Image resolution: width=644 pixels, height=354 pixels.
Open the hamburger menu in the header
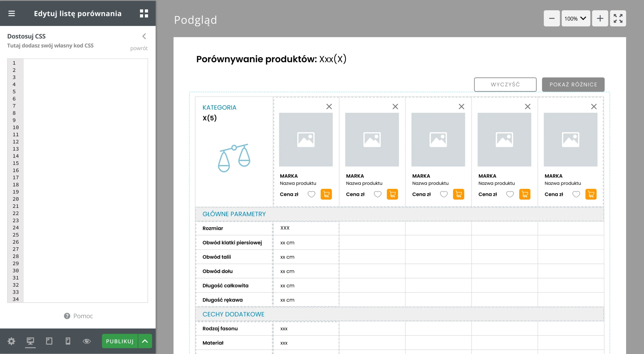tap(12, 13)
